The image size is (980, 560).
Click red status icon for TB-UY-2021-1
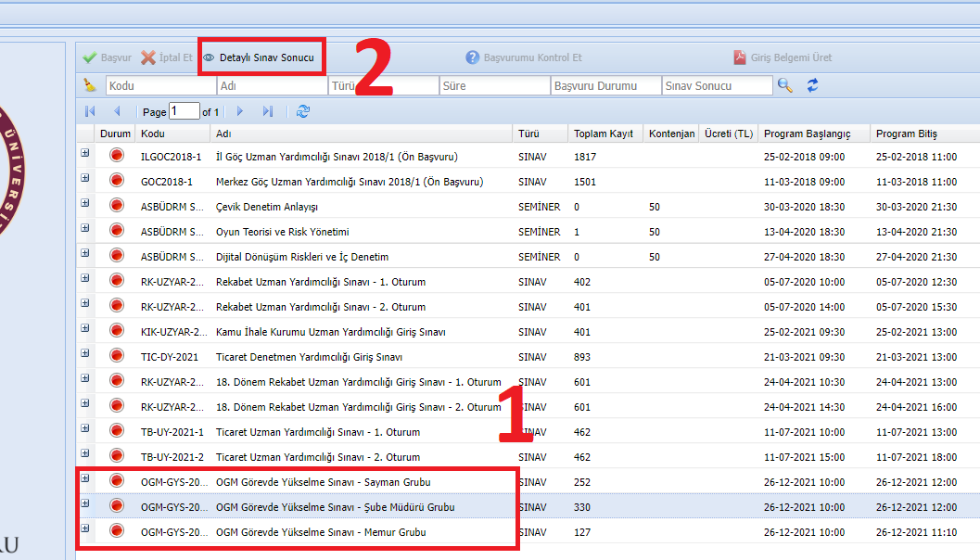[x=116, y=430]
